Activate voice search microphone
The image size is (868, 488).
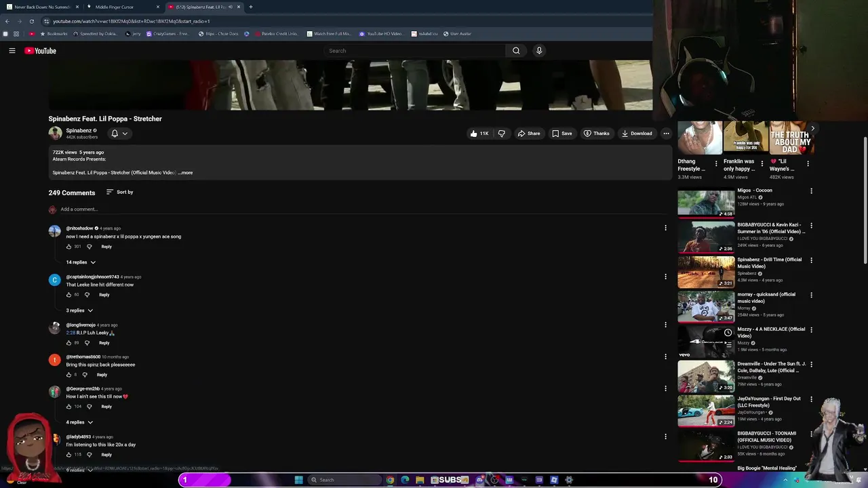pos(539,51)
